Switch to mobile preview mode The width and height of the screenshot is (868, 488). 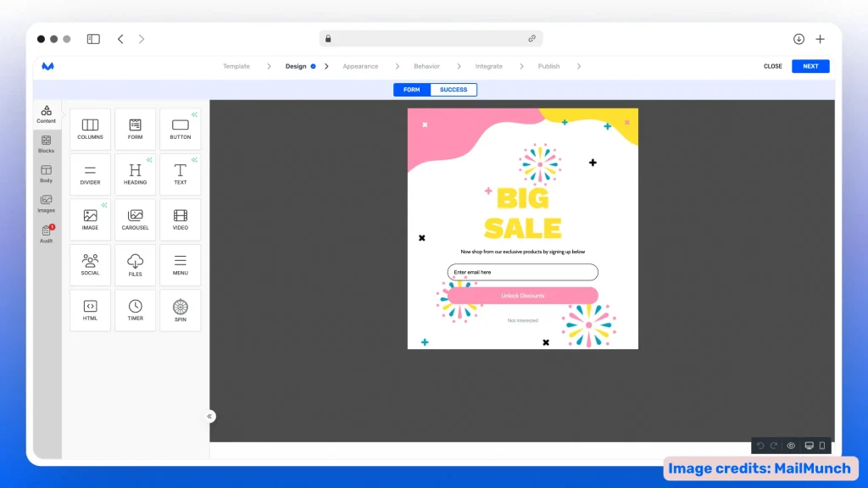824,445
